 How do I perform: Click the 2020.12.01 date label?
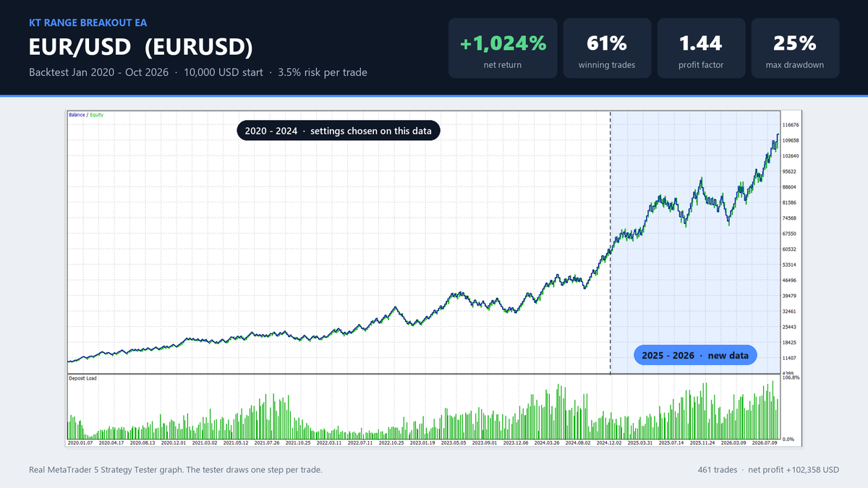click(x=173, y=443)
